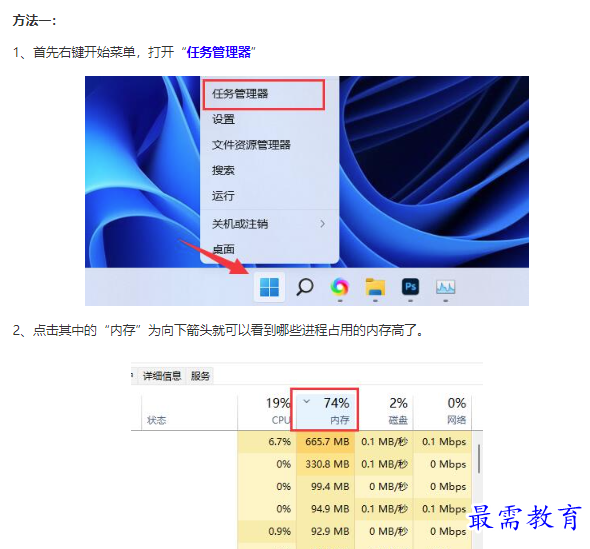The image size is (590, 549).
Task: Select the 92.9 MB memory cell
Action: (x=325, y=531)
